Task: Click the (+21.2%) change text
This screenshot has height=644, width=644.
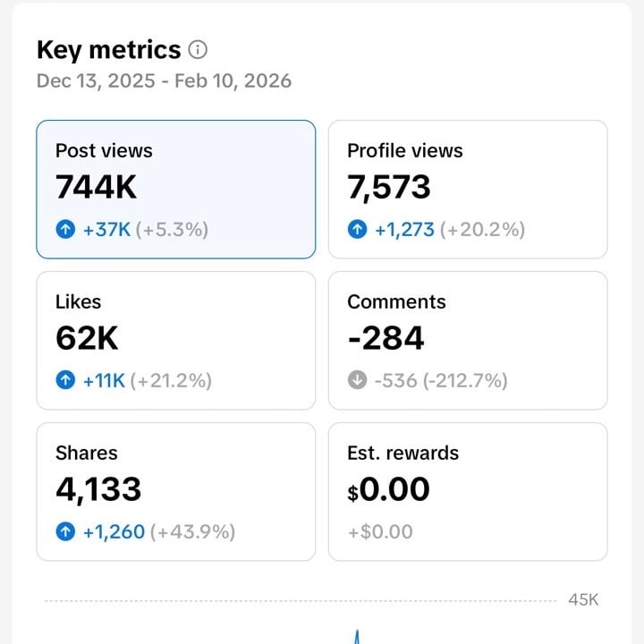Action: pos(171,381)
